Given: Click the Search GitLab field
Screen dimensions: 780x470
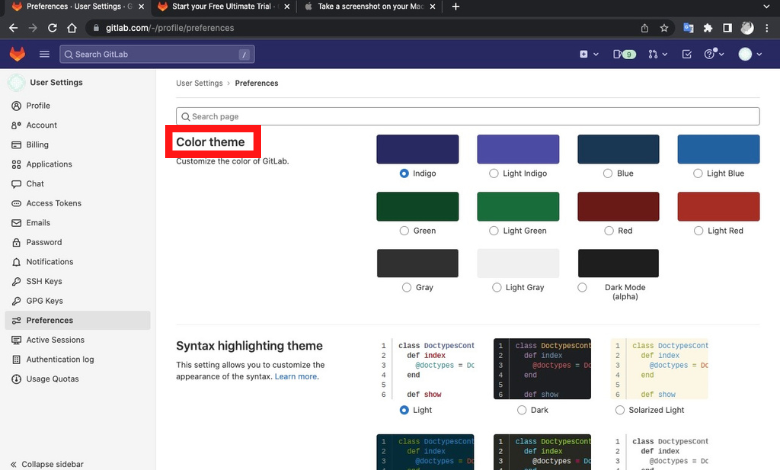Looking at the screenshot, I should (157, 54).
